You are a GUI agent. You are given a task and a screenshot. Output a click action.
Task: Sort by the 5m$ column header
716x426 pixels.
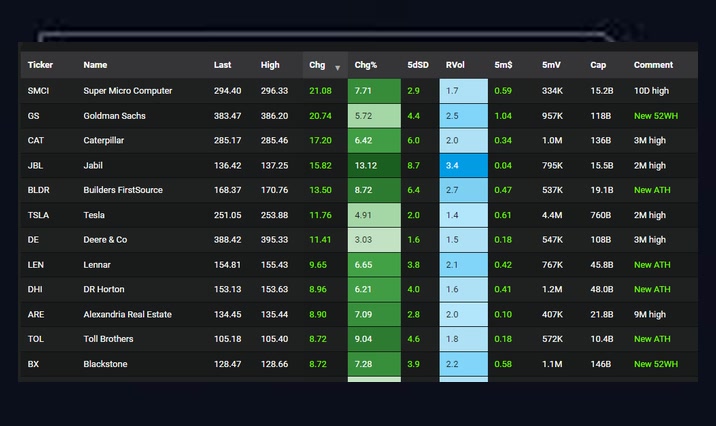click(503, 65)
